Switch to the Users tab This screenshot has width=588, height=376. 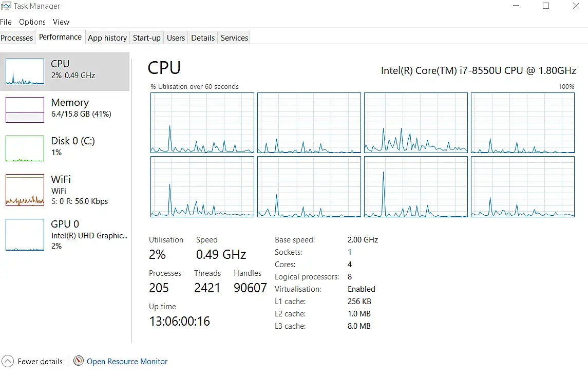click(176, 38)
